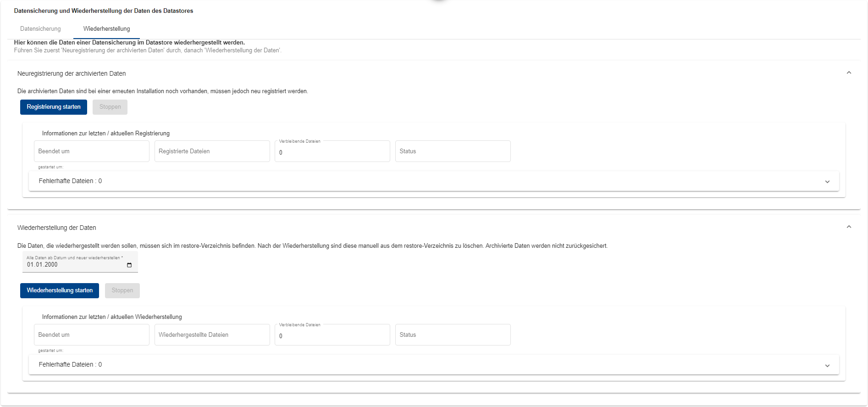The height and width of the screenshot is (407, 868).
Task: Click the restore date field showing 01.01.2000
Action: pyautogui.click(x=73, y=265)
